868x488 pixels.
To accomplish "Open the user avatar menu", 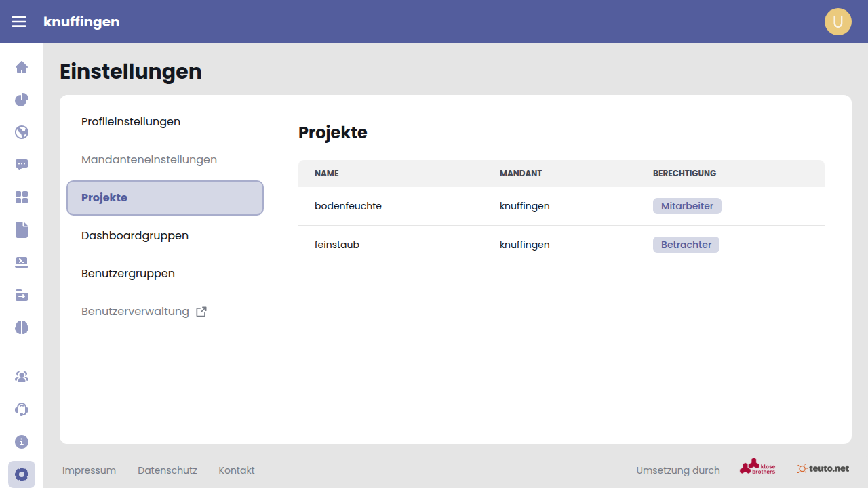I will pos(837,22).
